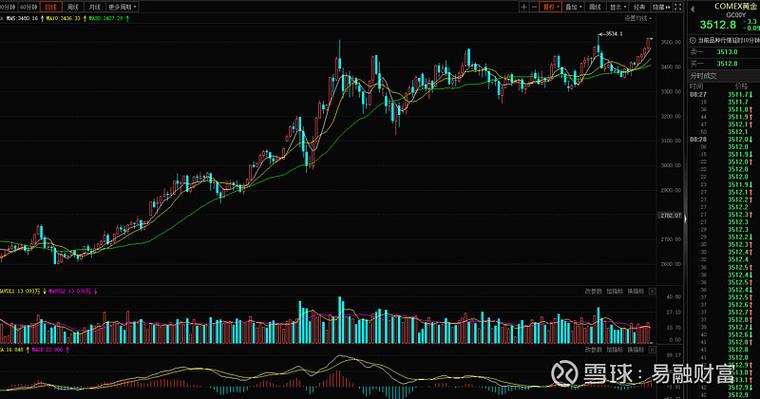The height and width of the screenshot is (399, 760).
Task: Click 改参数 in volume pane
Action: pos(593,291)
